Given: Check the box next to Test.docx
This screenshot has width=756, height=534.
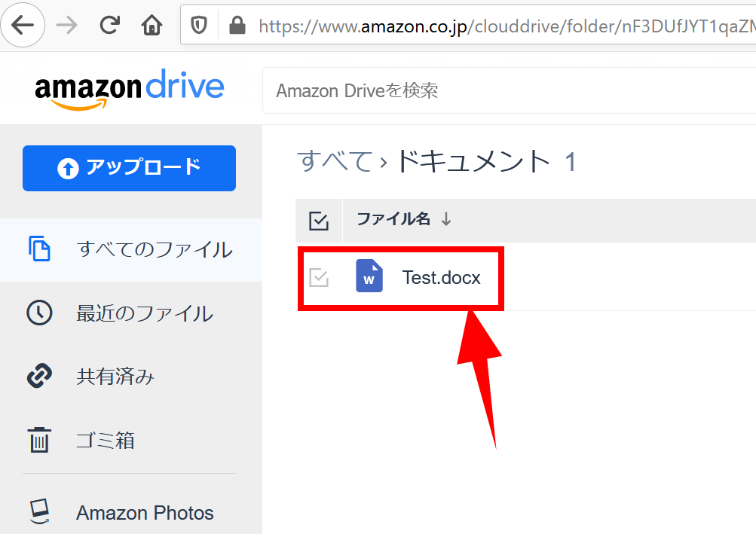Looking at the screenshot, I should pos(319,278).
